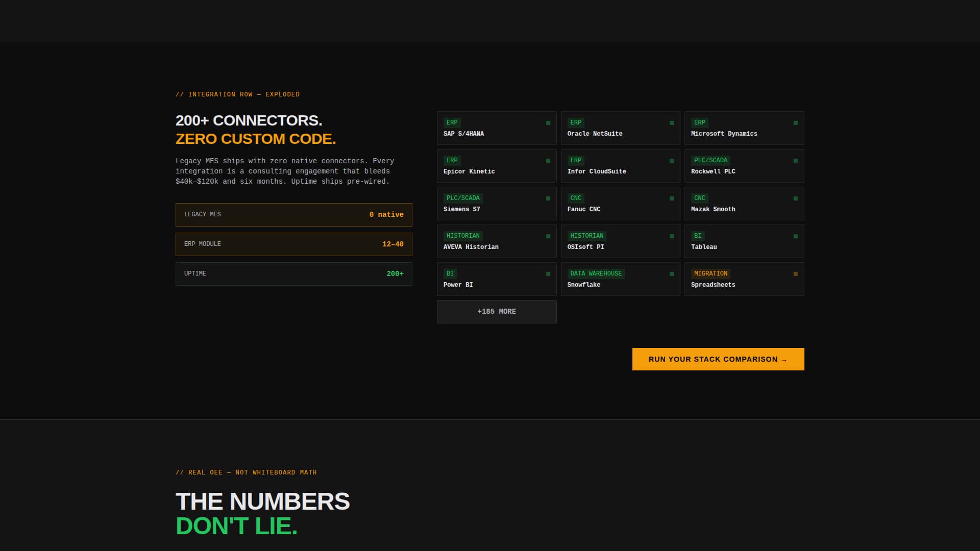Click the ERP MODULE row label
The image size is (980, 551).
(x=203, y=244)
